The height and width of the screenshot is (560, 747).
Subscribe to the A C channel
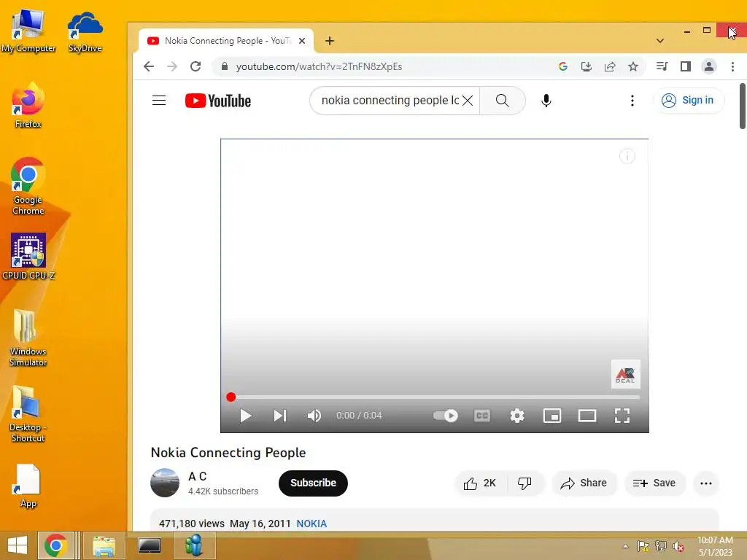(313, 483)
